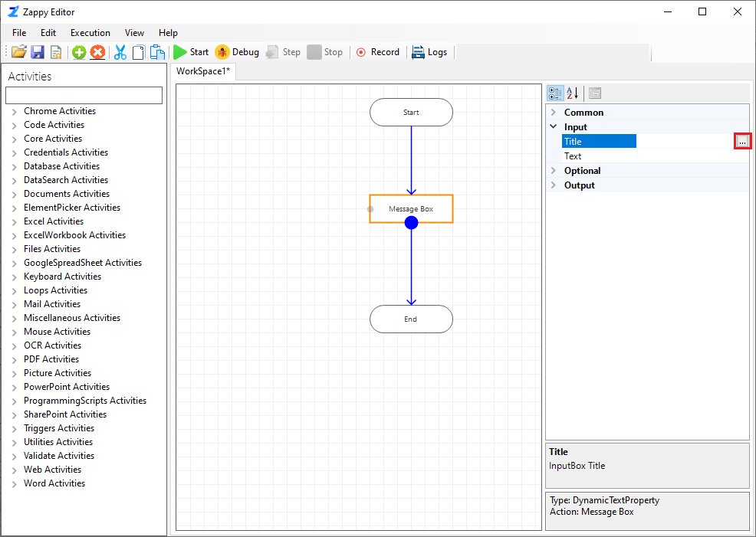The height and width of the screenshot is (537, 756).
Task: Click the ellipsis button for Title
Action: [742, 142]
